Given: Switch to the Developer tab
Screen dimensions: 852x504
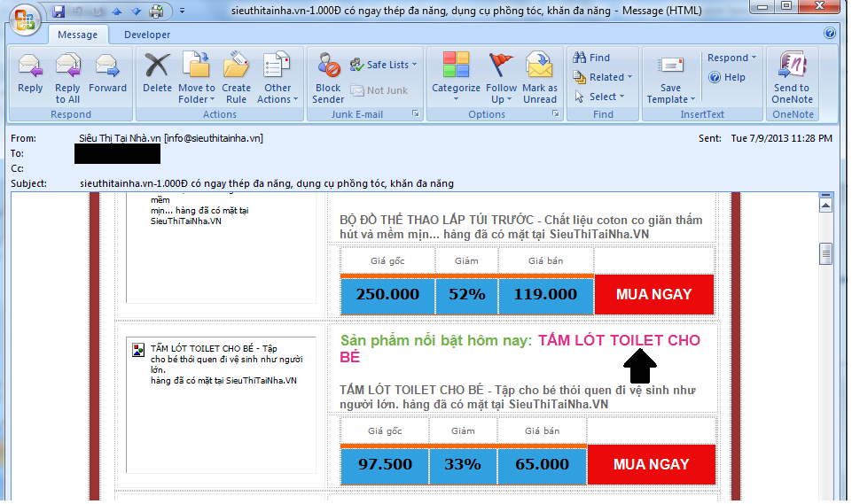Looking at the screenshot, I should click(147, 35).
